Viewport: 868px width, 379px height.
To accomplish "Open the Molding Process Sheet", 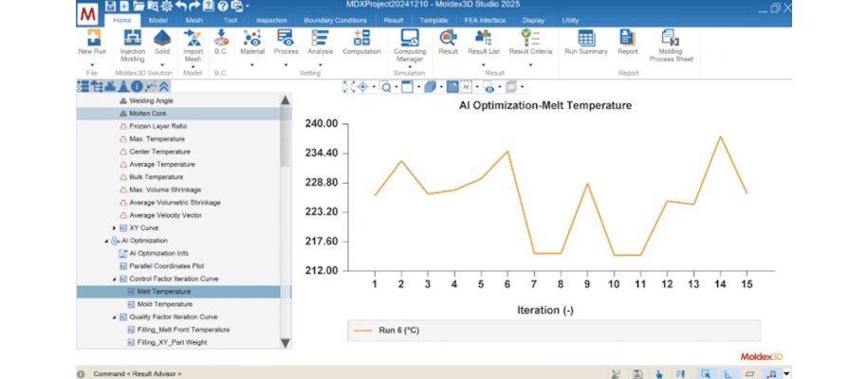I will (x=671, y=40).
